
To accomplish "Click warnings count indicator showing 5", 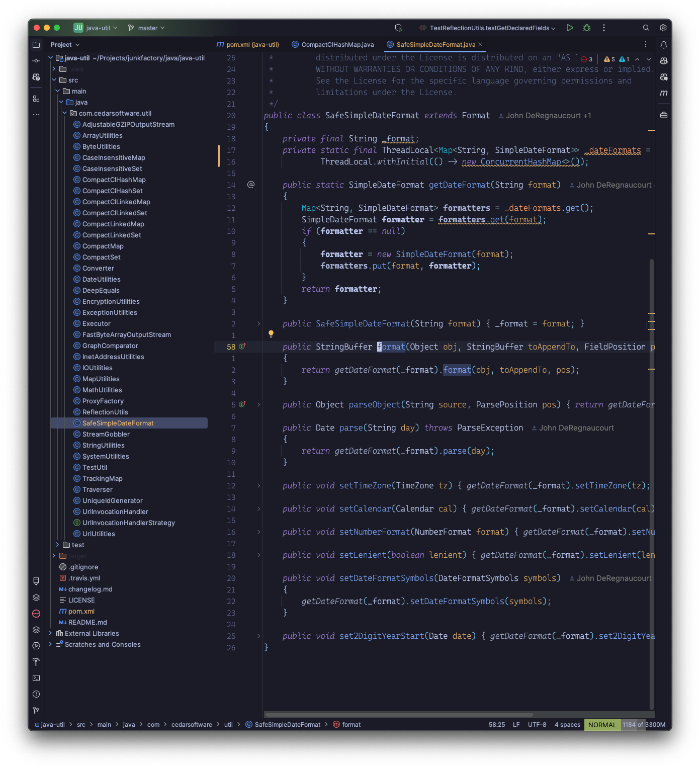I will click(609, 59).
